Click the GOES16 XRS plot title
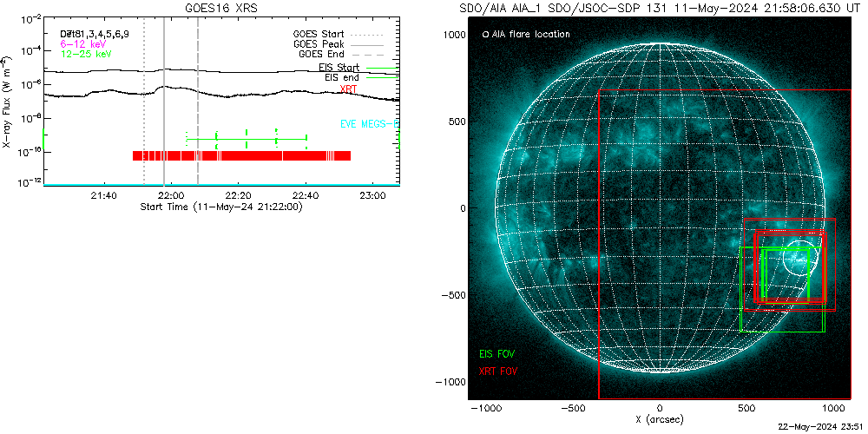868x434 pixels. point(221,9)
